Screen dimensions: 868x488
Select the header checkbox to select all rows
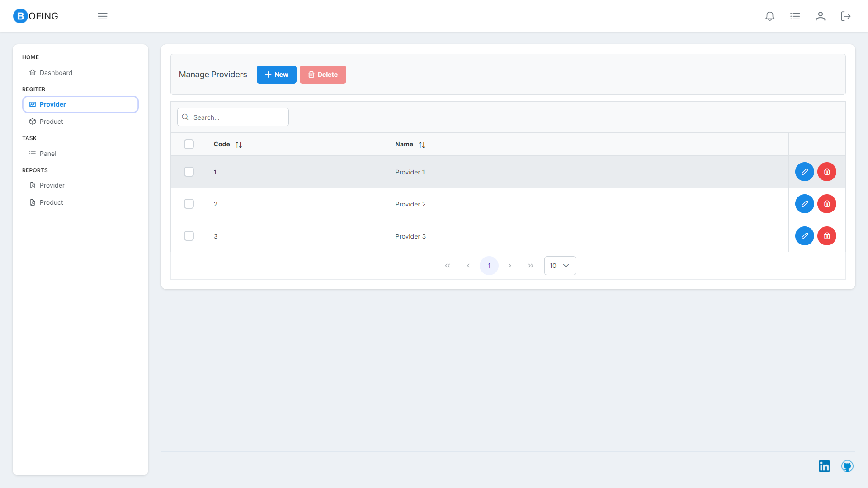189,144
